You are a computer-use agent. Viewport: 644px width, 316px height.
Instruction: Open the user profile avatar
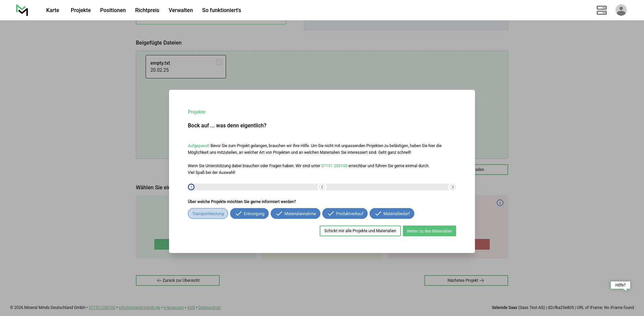point(621,10)
